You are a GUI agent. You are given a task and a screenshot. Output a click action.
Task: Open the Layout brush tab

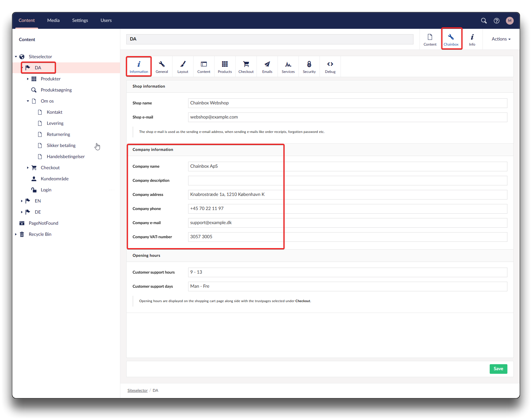183,67
